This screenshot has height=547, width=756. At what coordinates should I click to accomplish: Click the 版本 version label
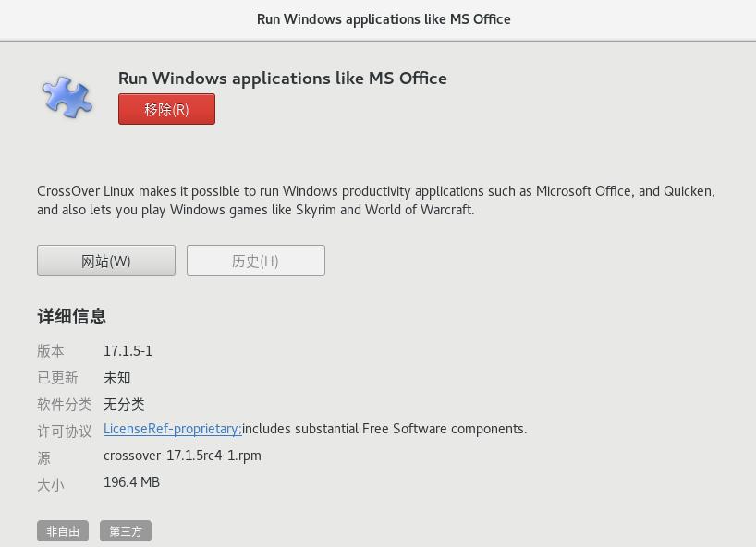(x=51, y=351)
